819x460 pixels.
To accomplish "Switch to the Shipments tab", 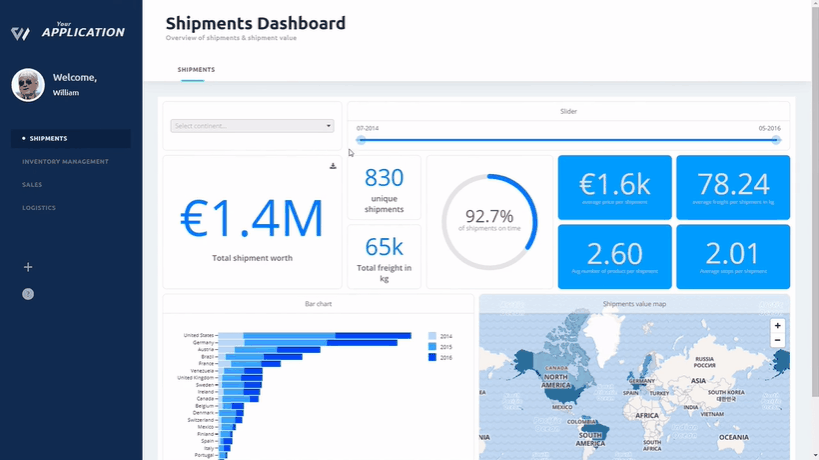I will tap(196, 70).
